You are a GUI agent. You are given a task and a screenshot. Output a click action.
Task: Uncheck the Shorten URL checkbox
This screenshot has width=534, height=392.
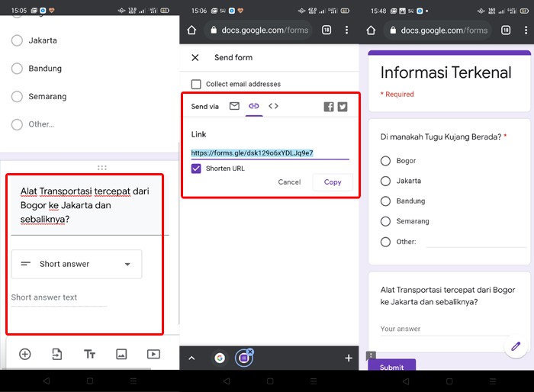pyautogui.click(x=196, y=169)
